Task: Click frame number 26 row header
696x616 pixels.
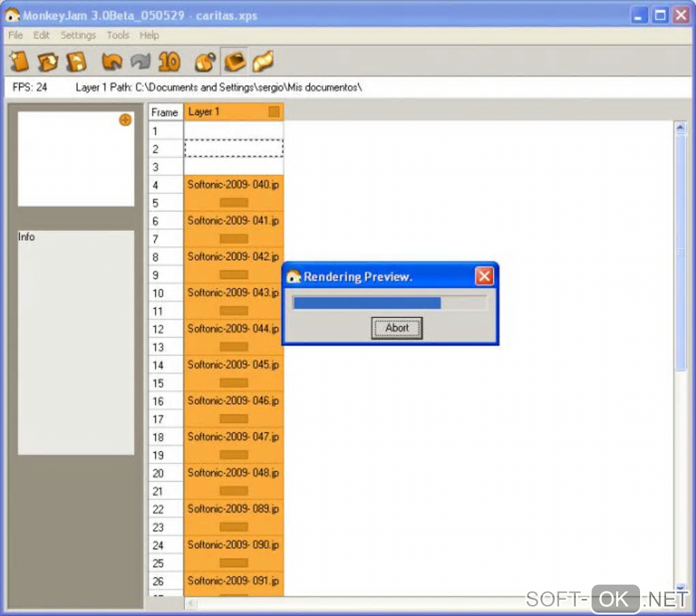Action: [166, 581]
